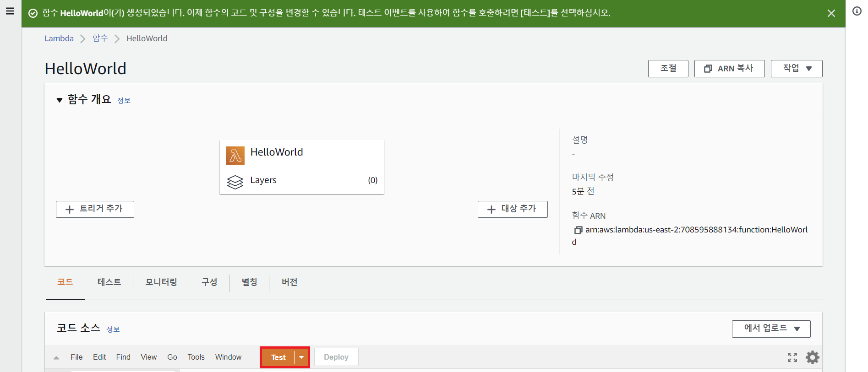This screenshot has width=868, height=372.
Task: Open the Go menu in the editor
Action: point(172,357)
